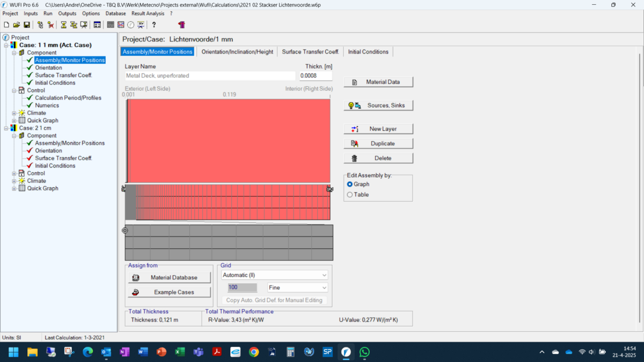The image size is (644, 362).
Task: Click the Material Database button
Action: (169, 277)
